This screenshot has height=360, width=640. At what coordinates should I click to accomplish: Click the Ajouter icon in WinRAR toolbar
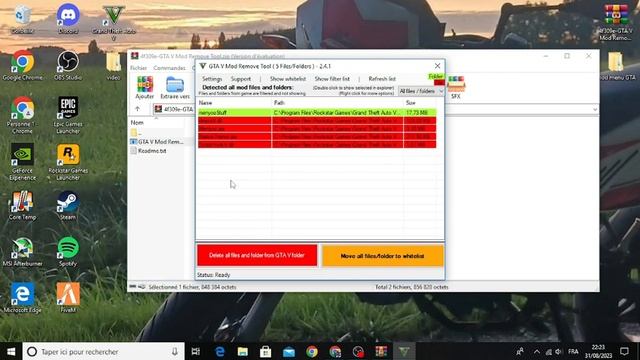pos(144,87)
